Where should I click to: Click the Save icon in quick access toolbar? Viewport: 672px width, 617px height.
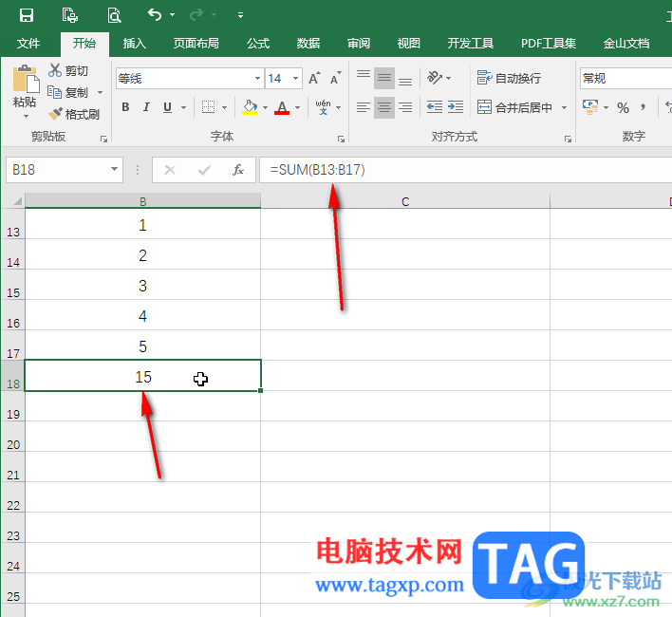point(27,15)
